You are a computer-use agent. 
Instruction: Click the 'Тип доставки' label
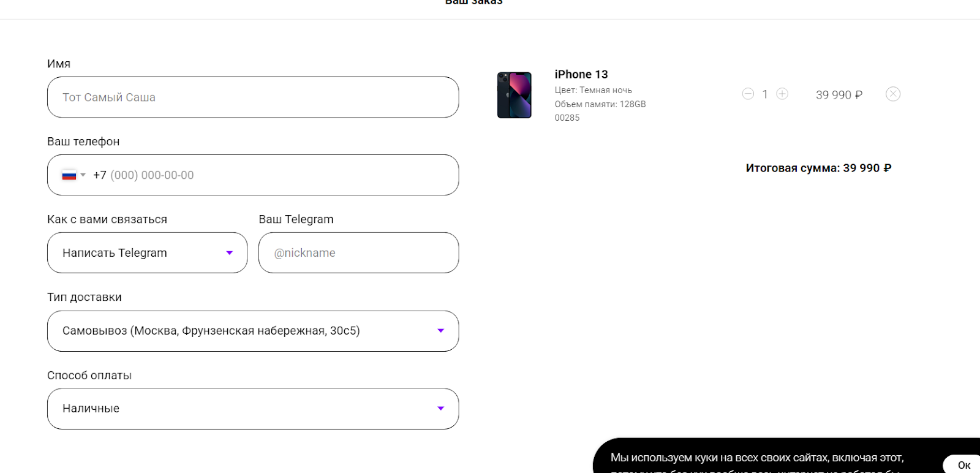(85, 297)
